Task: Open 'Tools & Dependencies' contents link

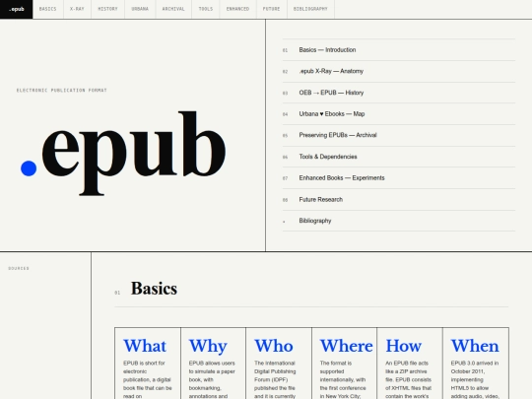Action: click(x=399, y=157)
